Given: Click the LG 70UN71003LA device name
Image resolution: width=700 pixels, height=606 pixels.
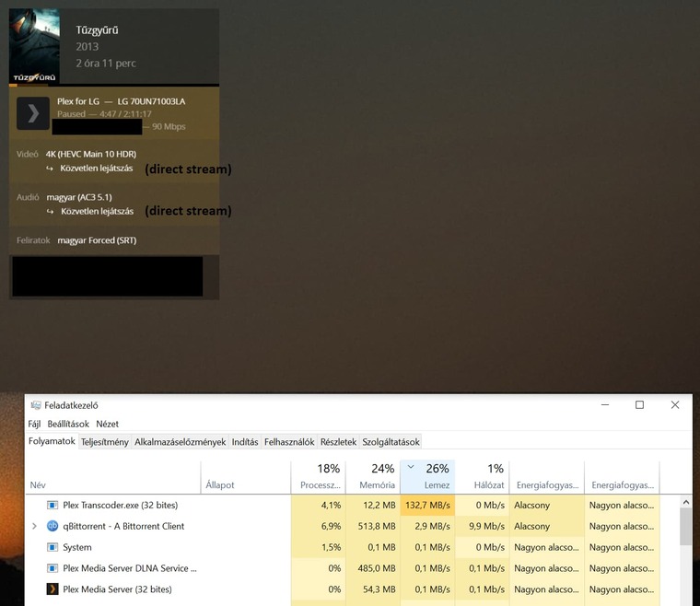Looking at the screenshot, I should point(151,101).
